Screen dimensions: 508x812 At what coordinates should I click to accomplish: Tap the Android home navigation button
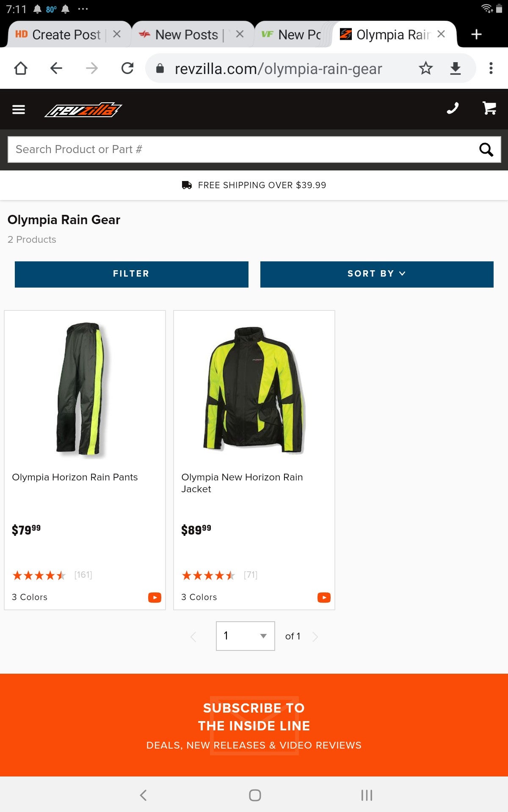click(x=255, y=795)
